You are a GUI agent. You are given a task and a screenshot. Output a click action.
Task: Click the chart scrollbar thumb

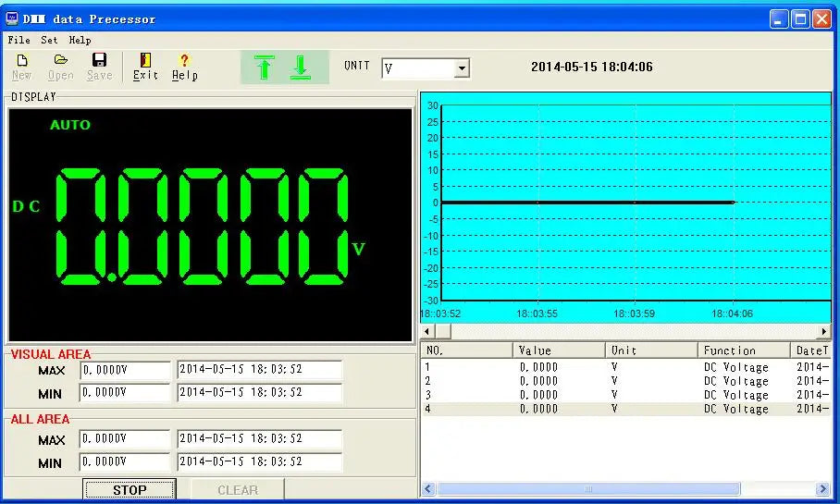pos(442,332)
